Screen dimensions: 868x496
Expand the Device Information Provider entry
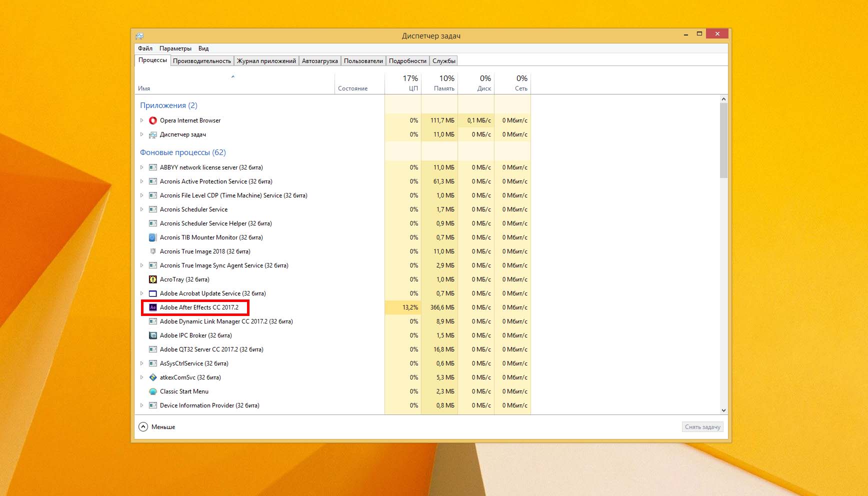[142, 405]
